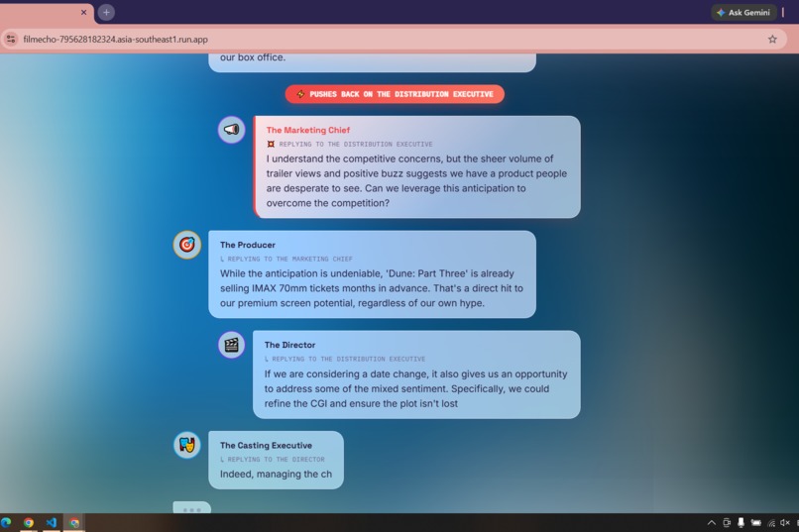Click the muted volume tray icon
The height and width of the screenshot is (532, 799).
[785, 522]
